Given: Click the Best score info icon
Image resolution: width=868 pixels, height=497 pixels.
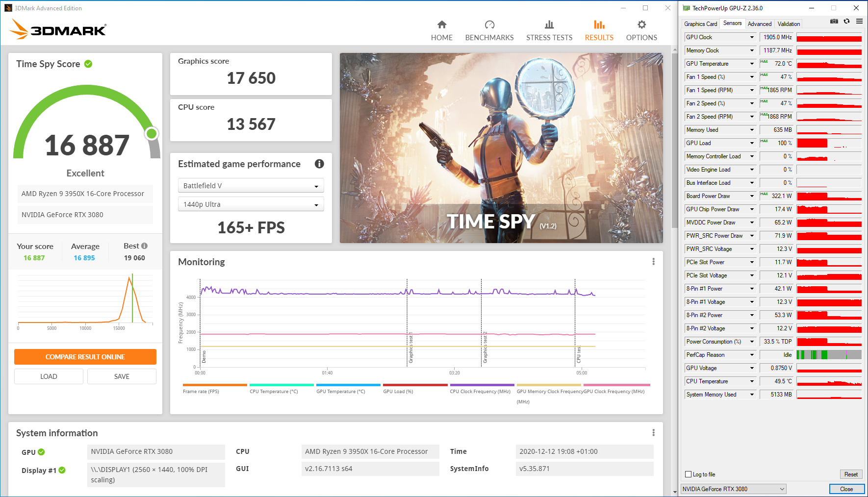Looking at the screenshot, I should tap(144, 246).
